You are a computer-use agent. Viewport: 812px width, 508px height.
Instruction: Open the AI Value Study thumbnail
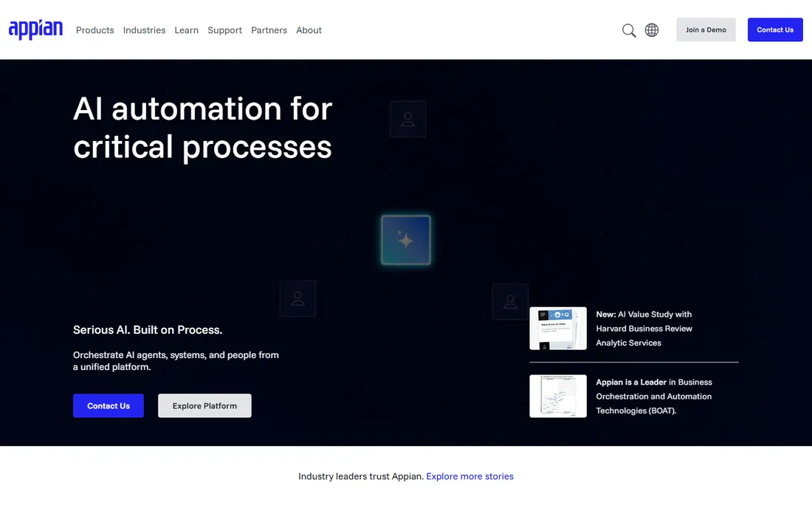(x=558, y=329)
